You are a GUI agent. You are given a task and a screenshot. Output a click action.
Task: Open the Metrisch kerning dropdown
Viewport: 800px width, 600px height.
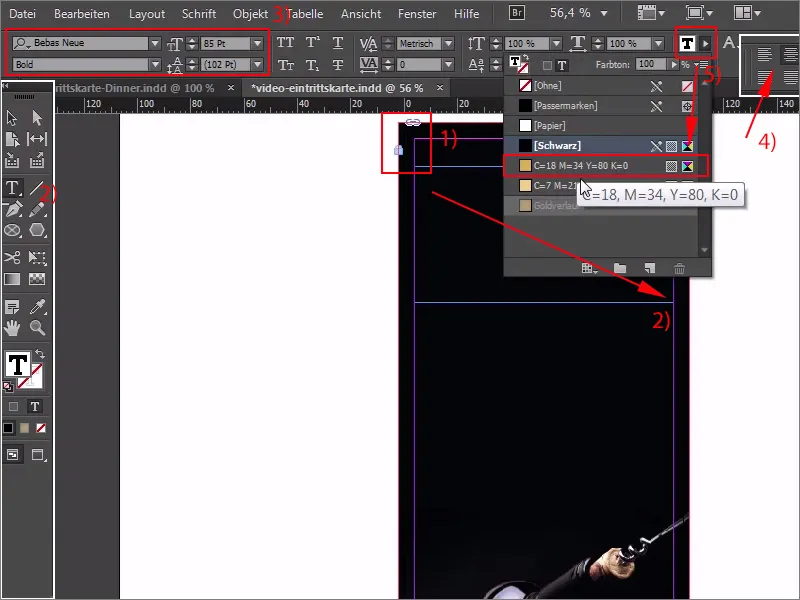(448, 43)
